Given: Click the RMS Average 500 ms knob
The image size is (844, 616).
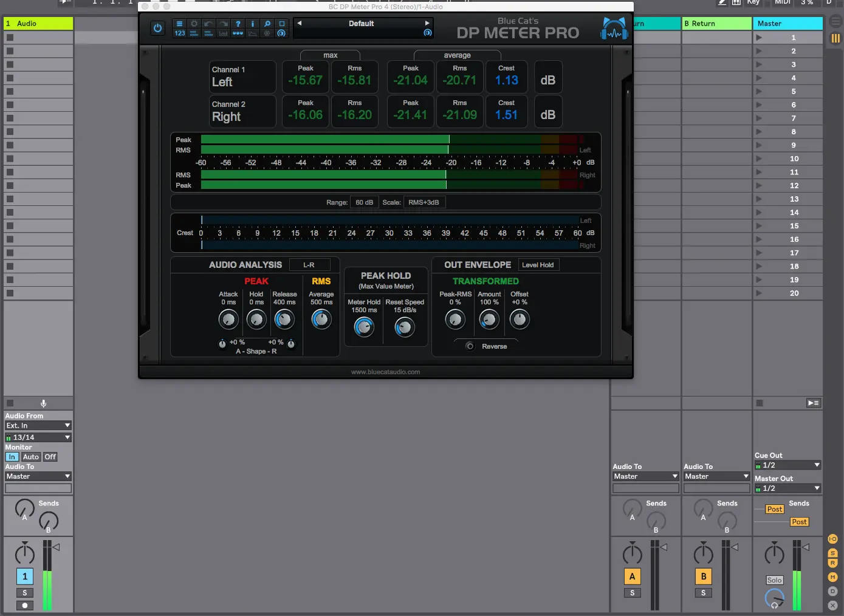Looking at the screenshot, I should pyautogui.click(x=321, y=320).
